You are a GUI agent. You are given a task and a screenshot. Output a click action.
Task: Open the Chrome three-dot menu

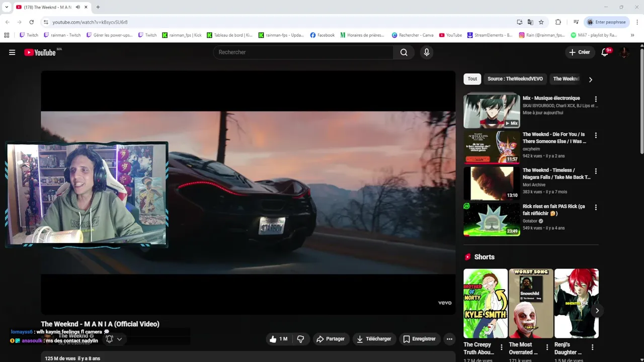[x=637, y=22]
